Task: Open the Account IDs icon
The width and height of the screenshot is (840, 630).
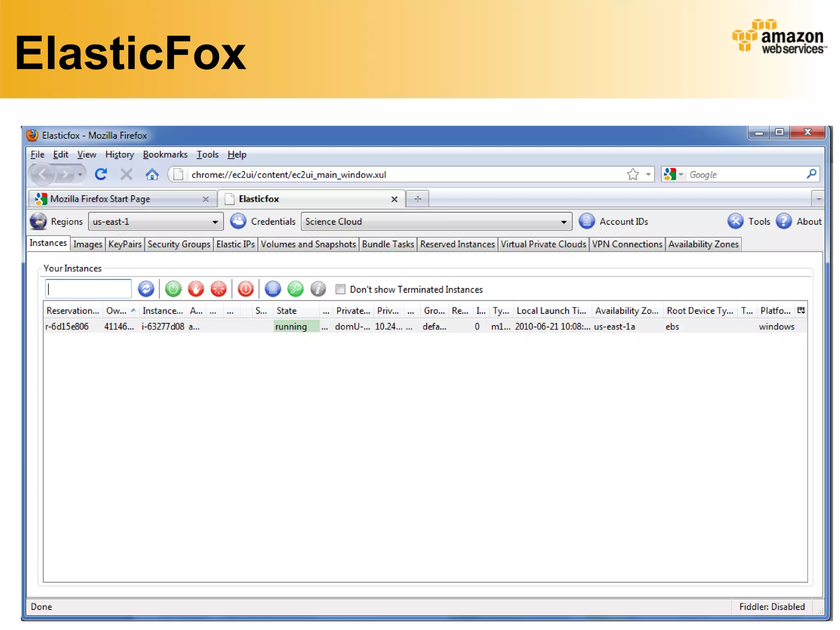Action: click(587, 221)
